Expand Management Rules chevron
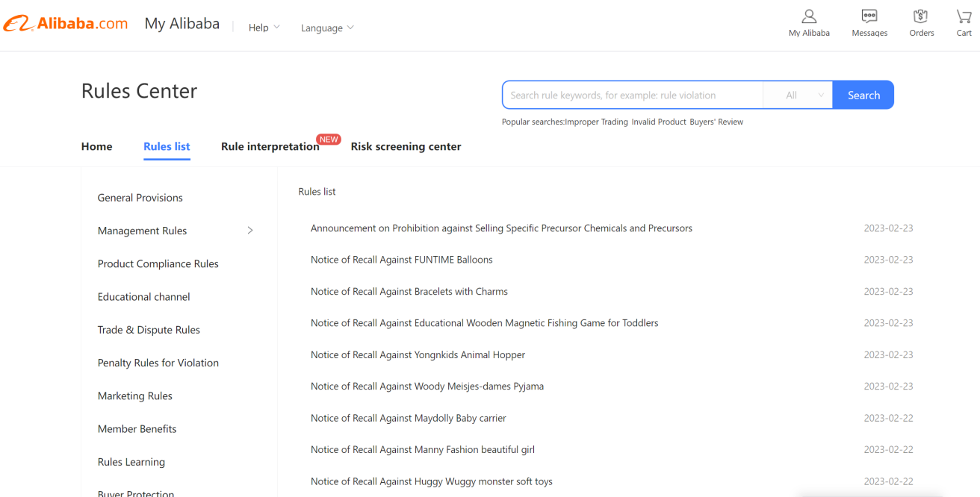Image resolution: width=980 pixels, height=497 pixels. tap(250, 231)
